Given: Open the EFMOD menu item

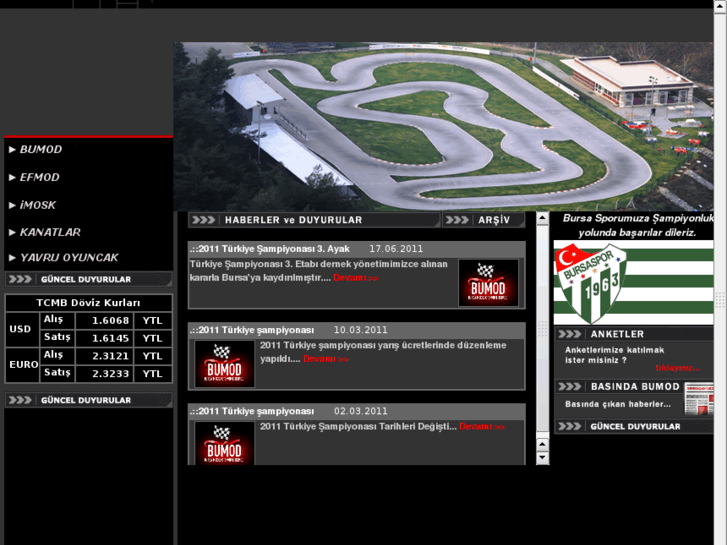Looking at the screenshot, I should tap(39, 177).
